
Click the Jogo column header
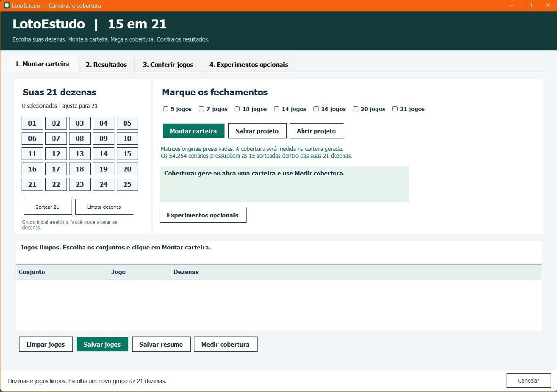[140, 272]
